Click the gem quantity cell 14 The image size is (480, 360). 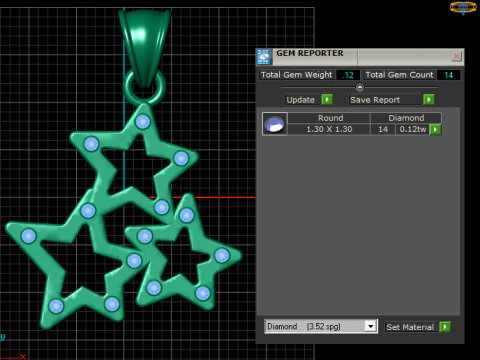click(383, 129)
